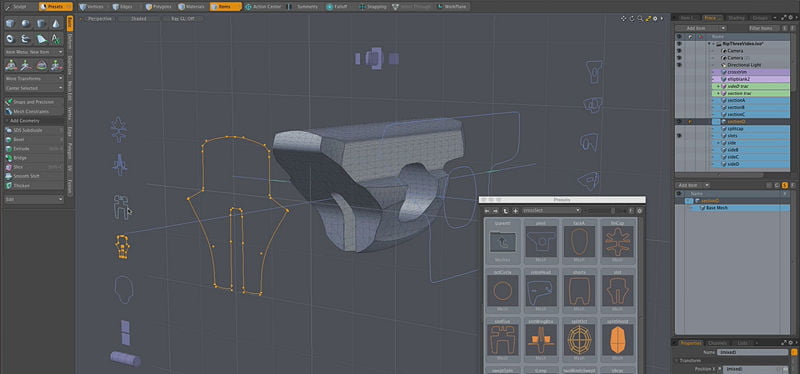
Task: Open the Move Transform dropdown
Action: 34,79
